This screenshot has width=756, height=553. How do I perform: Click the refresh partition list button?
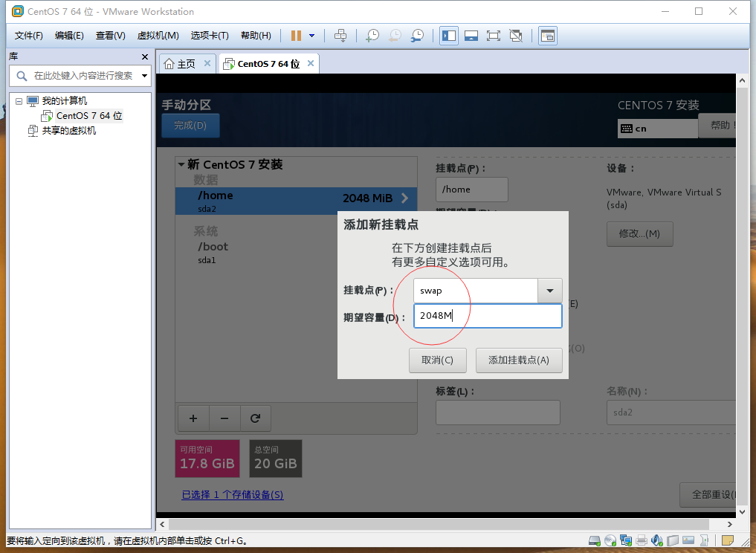click(256, 418)
